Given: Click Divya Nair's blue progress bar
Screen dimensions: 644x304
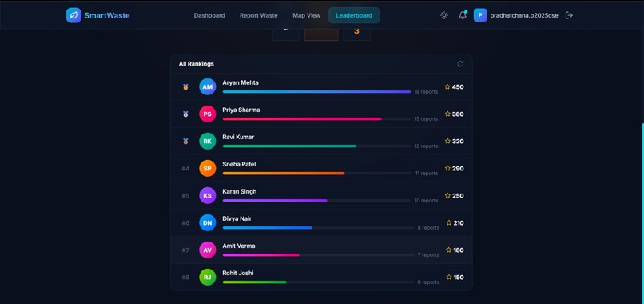Looking at the screenshot, I should 318,227.
